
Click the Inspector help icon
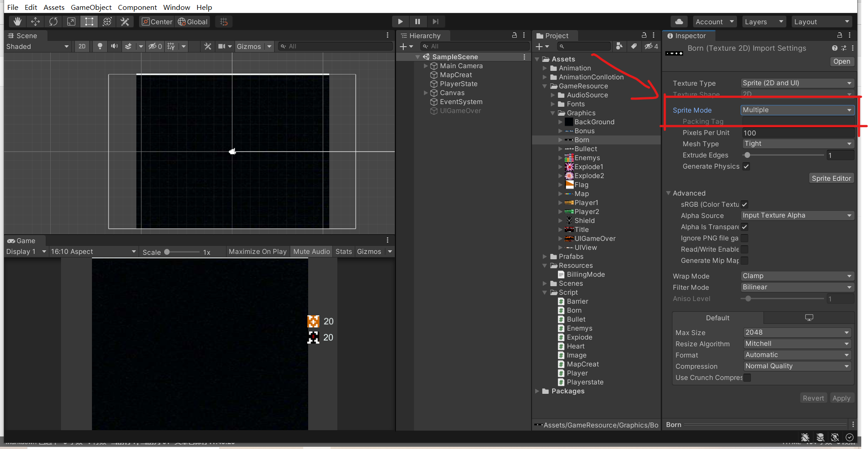pos(834,48)
